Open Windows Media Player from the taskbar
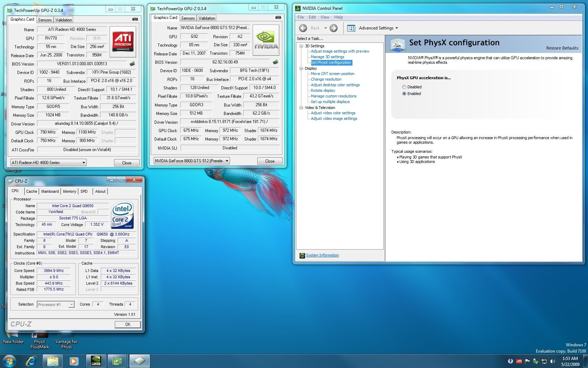The height and width of the screenshot is (368, 588). [74, 361]
